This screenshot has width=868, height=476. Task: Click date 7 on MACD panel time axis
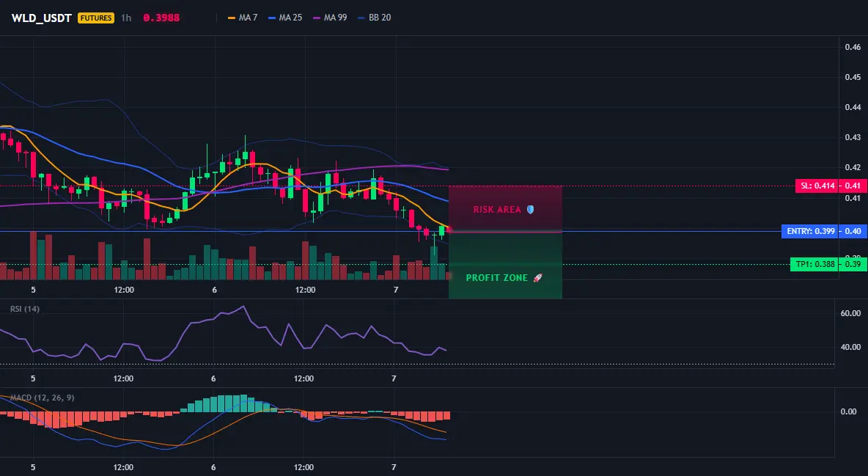tap(394, 467)
